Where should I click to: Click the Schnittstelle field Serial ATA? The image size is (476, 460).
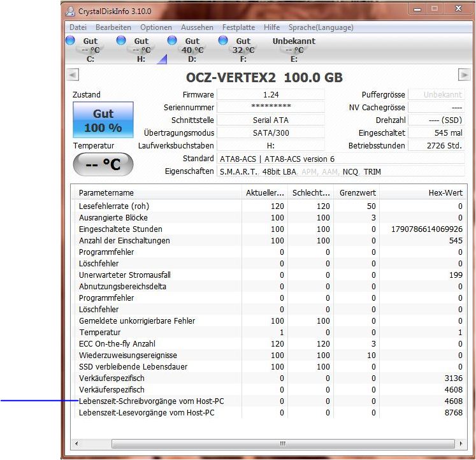click(270, 120)
